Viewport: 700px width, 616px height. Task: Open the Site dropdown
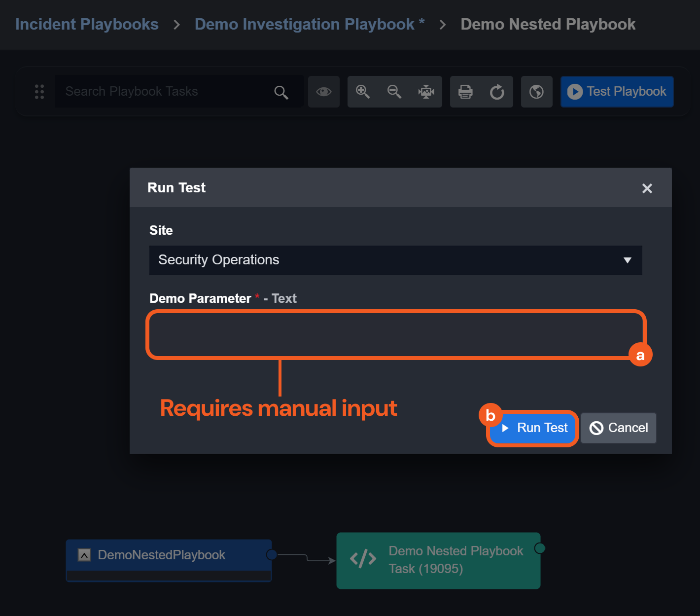pos(385,260)
